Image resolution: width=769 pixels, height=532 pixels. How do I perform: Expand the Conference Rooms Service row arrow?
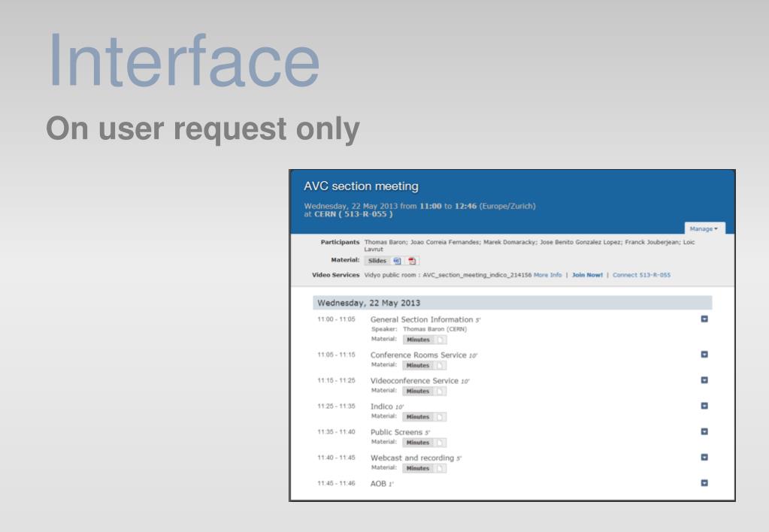coord(704,355)
